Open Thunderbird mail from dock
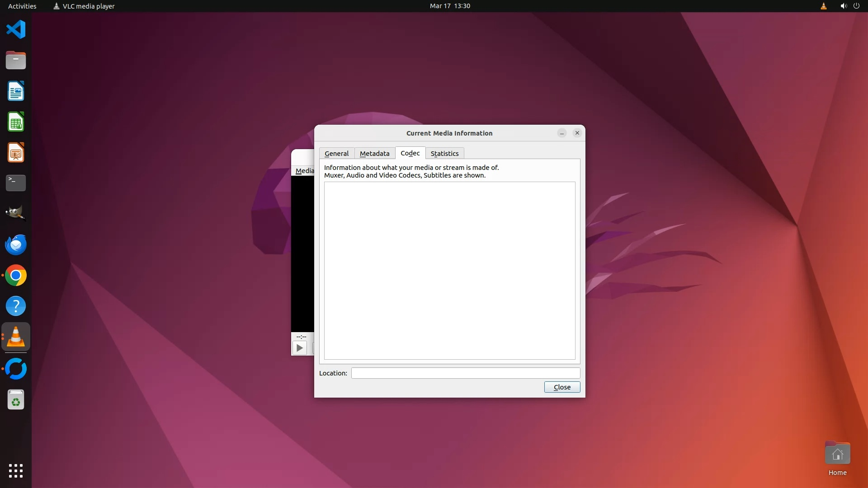The image size is (868, 488). tap(16, 244)
